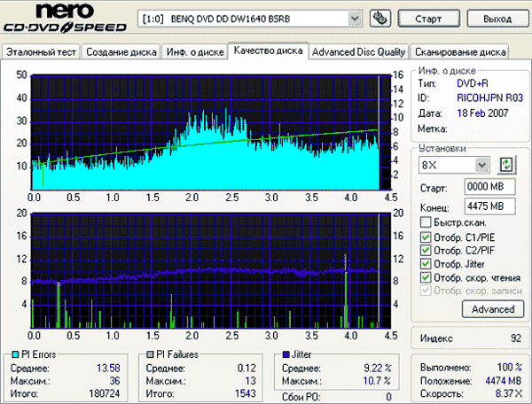The image size is (532, 404).
Task: Uncheck the Отобр. Jitter checkbox
Action: click(x=426, y=264)
